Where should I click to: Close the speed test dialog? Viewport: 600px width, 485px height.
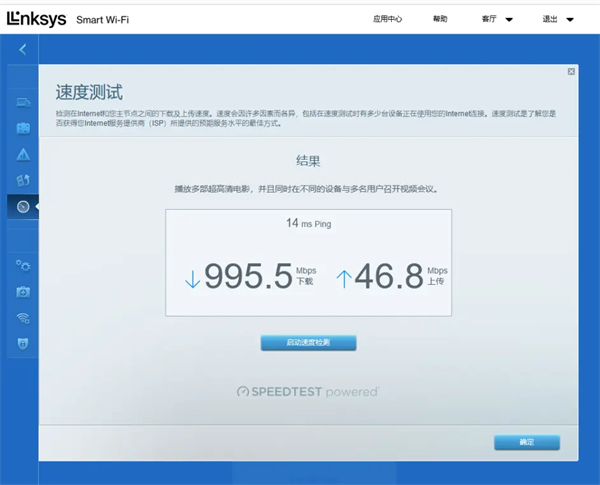[x=571, y=72]
